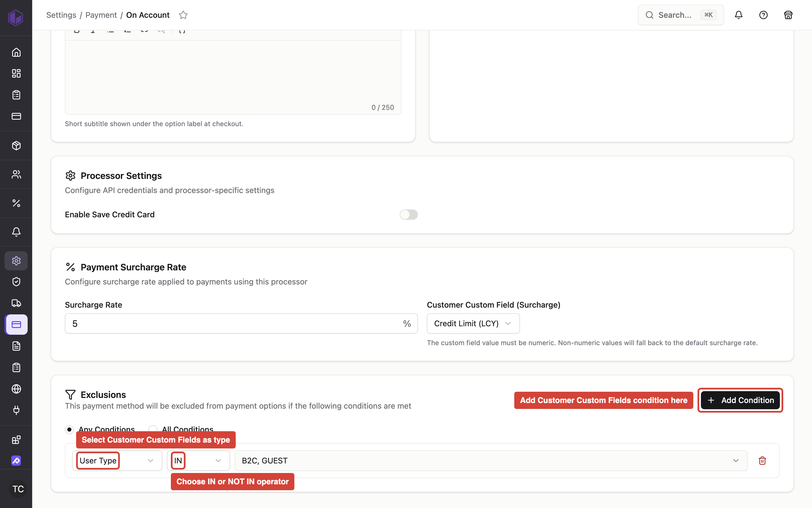Click the Add Condition button

click(740, 400)
